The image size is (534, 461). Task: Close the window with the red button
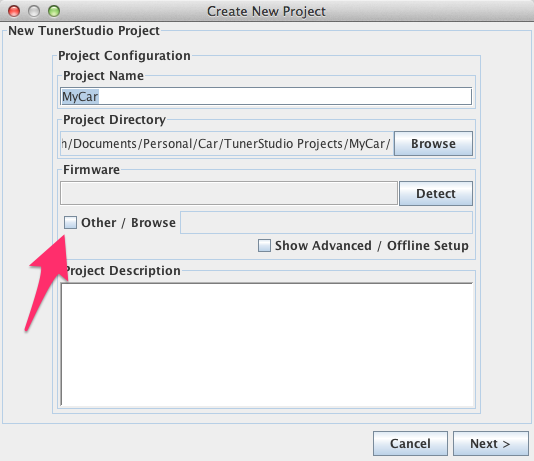tap(14, 11)
